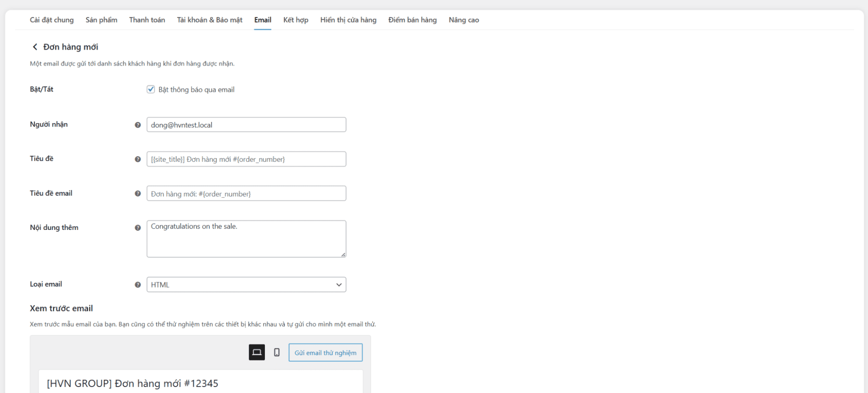
Task: Click the help icon for Tiêu đề email
Action: [x=138, y=193]
